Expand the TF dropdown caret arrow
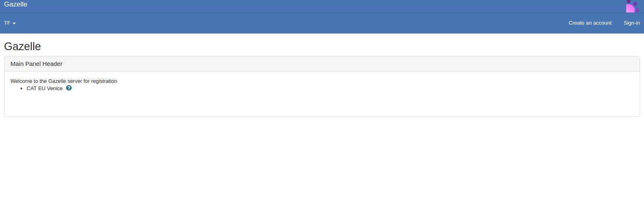The height and width of the screenshot is (198, 644). 14,23
